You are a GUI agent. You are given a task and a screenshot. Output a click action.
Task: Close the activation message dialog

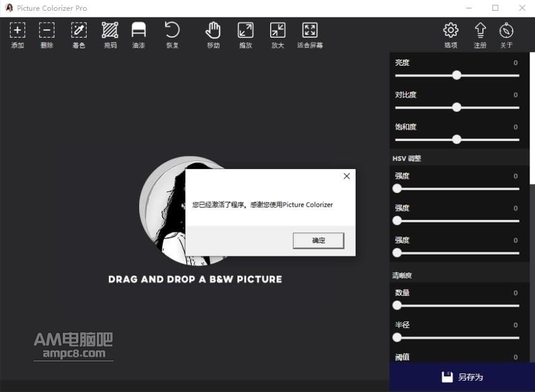click(347, 176)
